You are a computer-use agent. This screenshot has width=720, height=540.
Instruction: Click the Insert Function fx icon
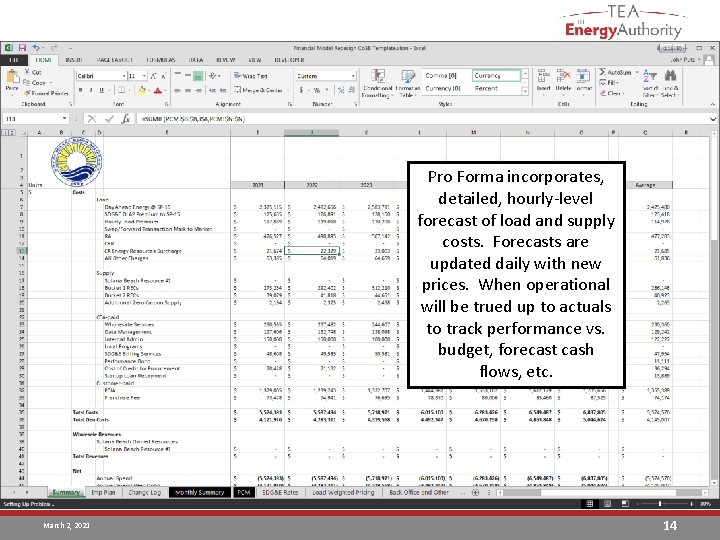click(125, 119)
